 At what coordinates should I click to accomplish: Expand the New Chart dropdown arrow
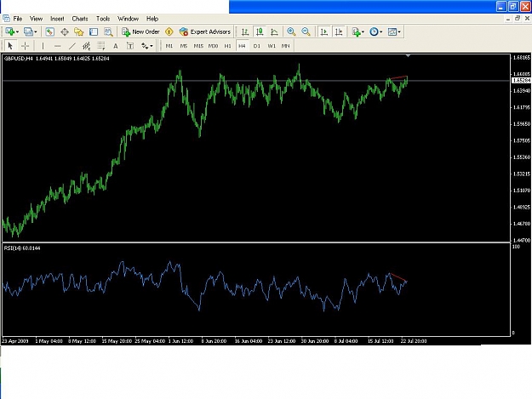tap(17, 32)
